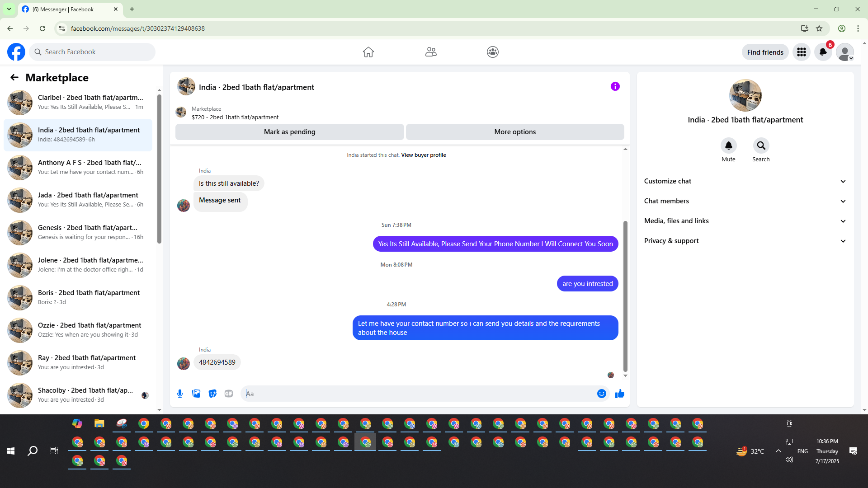Click the address bar URL

(x=137, y=28)
